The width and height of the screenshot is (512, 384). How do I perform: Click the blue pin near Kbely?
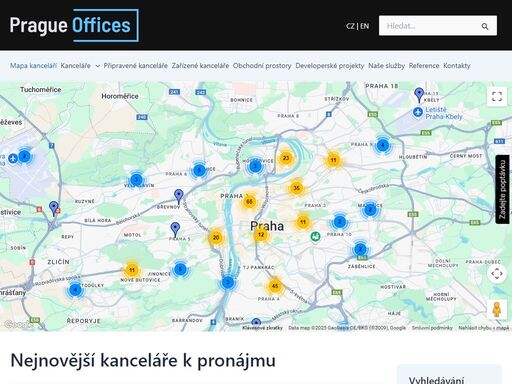419,94
